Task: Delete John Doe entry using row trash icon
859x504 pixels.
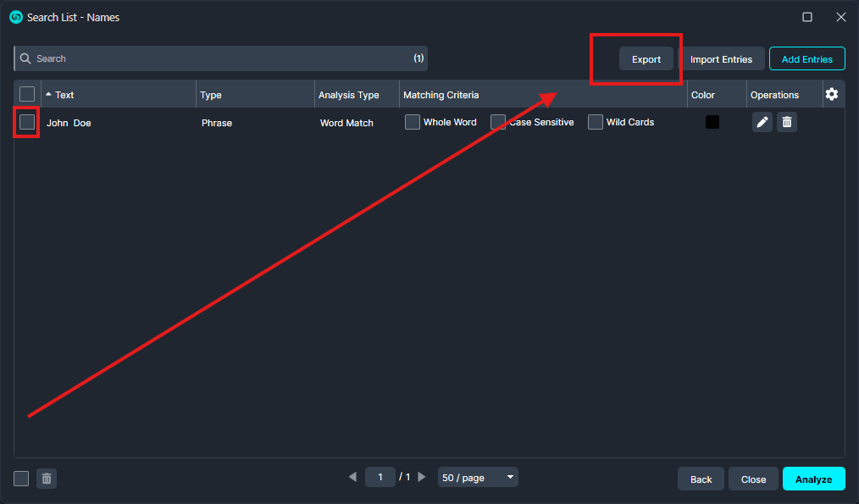Action: pos(787,122)
